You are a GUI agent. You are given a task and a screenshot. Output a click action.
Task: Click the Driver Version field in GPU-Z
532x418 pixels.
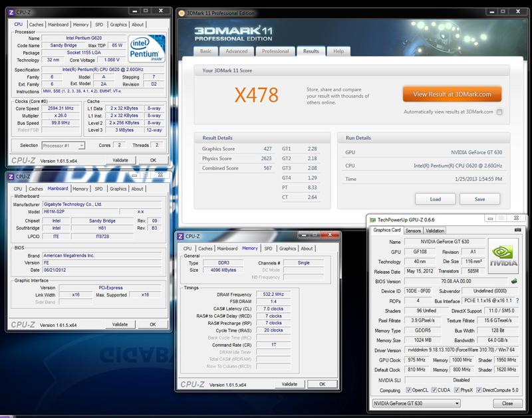462,350
